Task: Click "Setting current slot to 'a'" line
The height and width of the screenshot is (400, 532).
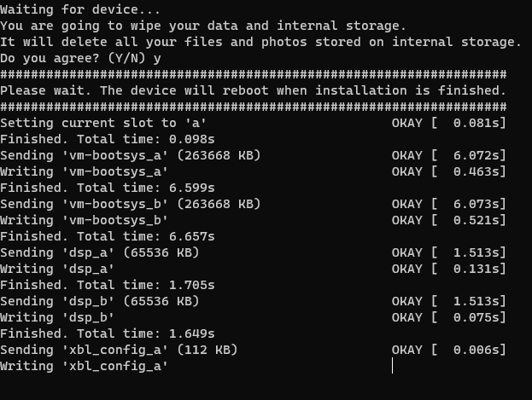Action: click(103, 123)
